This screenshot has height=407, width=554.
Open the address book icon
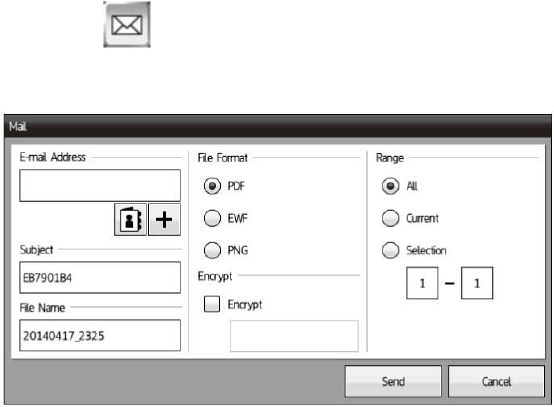pos(130,219)
